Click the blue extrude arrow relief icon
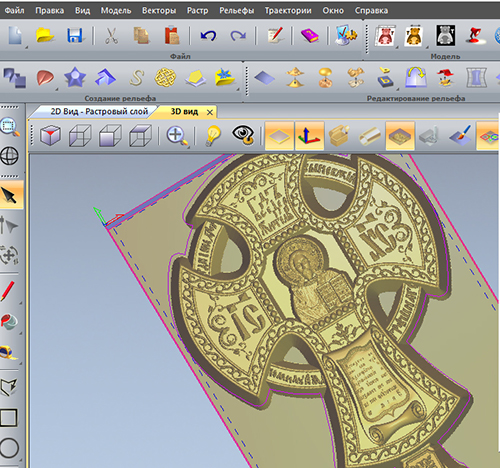This screenshot has height=468, width=500. (x=105, y=77)
